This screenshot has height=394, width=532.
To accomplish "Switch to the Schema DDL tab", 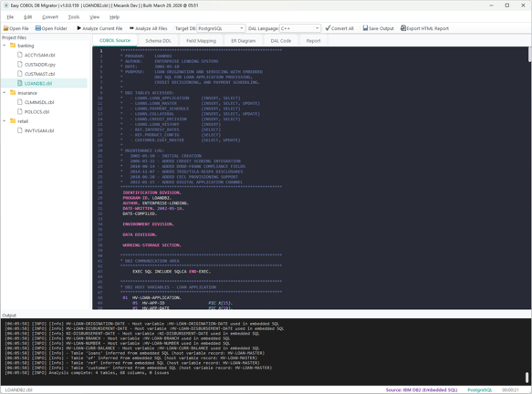I will pyautogui.click(x=158, y=41).
